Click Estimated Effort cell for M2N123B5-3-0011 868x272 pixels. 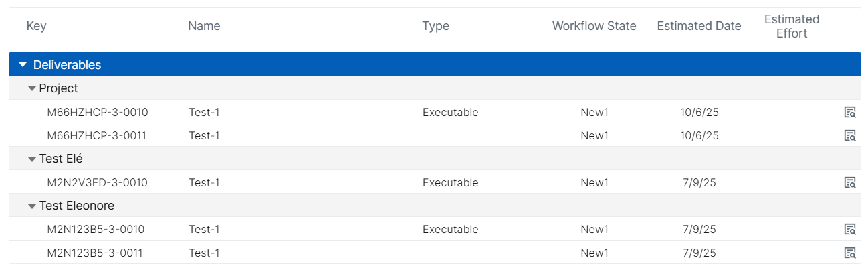coord(792,253)
